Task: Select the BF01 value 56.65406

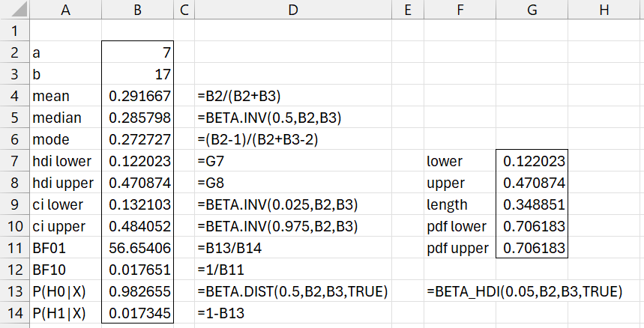Action: 138,248
